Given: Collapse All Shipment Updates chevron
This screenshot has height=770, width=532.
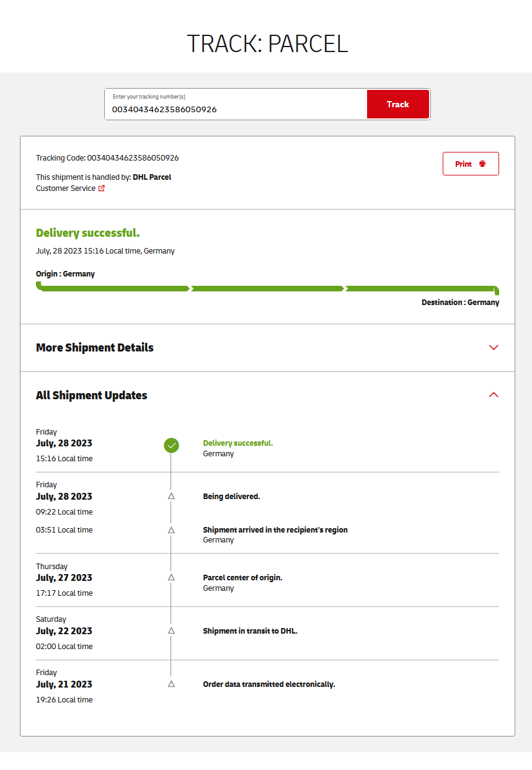Looking at the screenshot, I should tap(494, 395).
